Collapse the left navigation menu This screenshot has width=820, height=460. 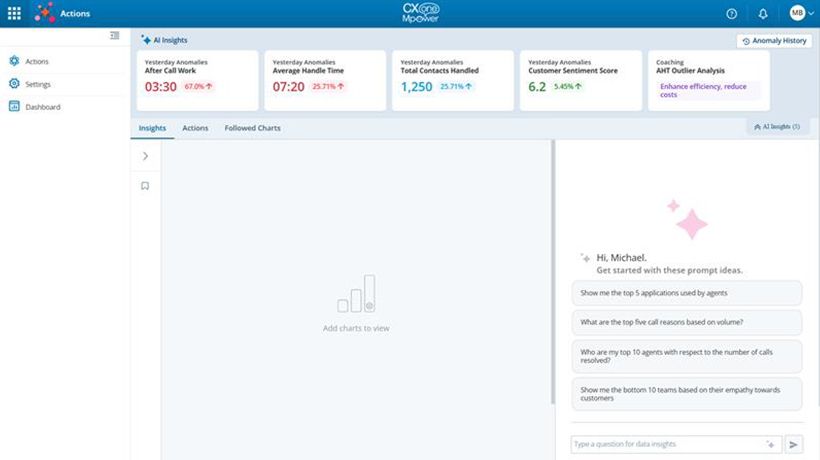pyautogui.click(x=115, y=36)
